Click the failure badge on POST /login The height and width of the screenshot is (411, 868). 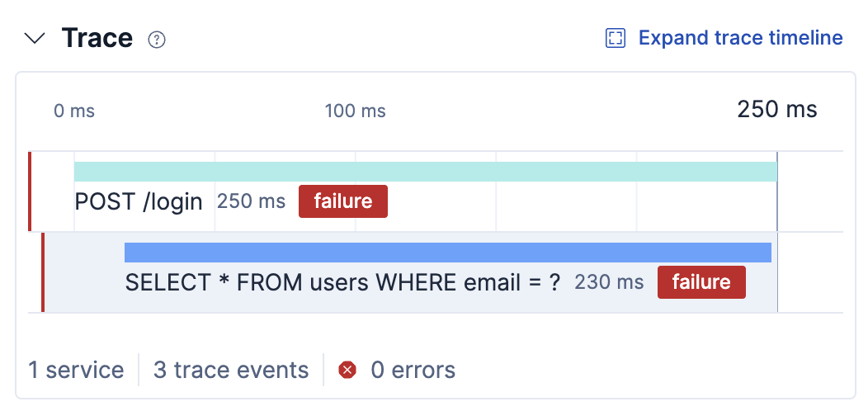[x=342, y=201]
